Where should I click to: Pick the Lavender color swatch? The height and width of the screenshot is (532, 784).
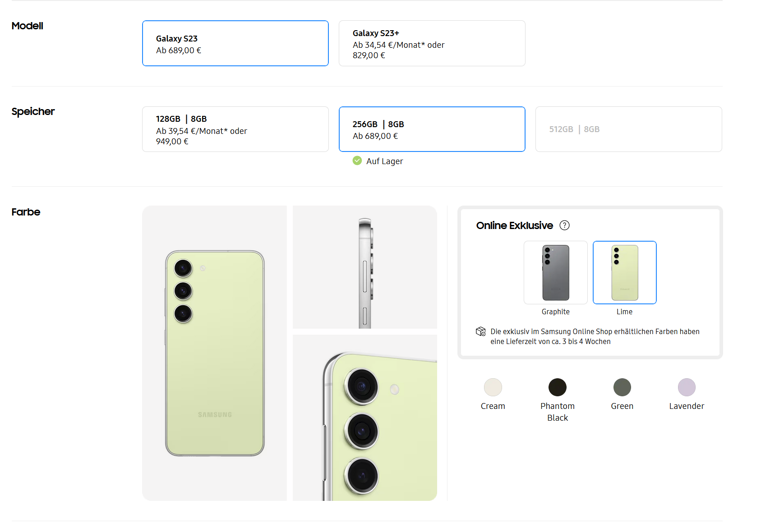click(x=687, y=387)
